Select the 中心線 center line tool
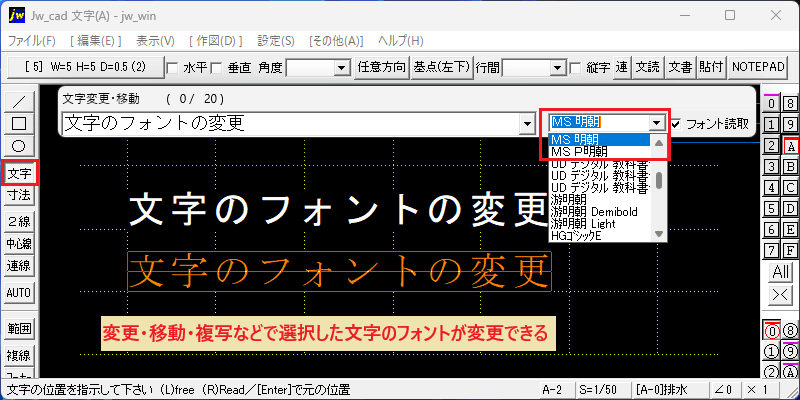The image size is (800, 400). pyautogui.click(x=19, y=243)
